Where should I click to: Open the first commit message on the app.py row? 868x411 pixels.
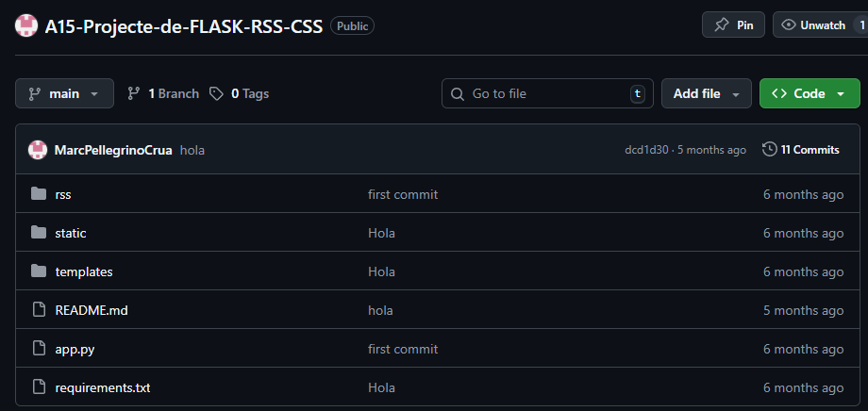(x=403, y=349)
